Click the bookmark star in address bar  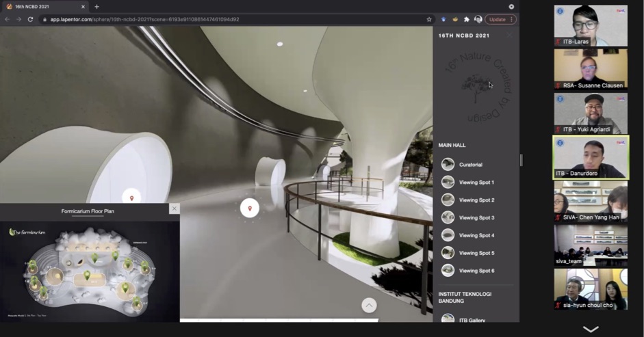coord(429,19)
